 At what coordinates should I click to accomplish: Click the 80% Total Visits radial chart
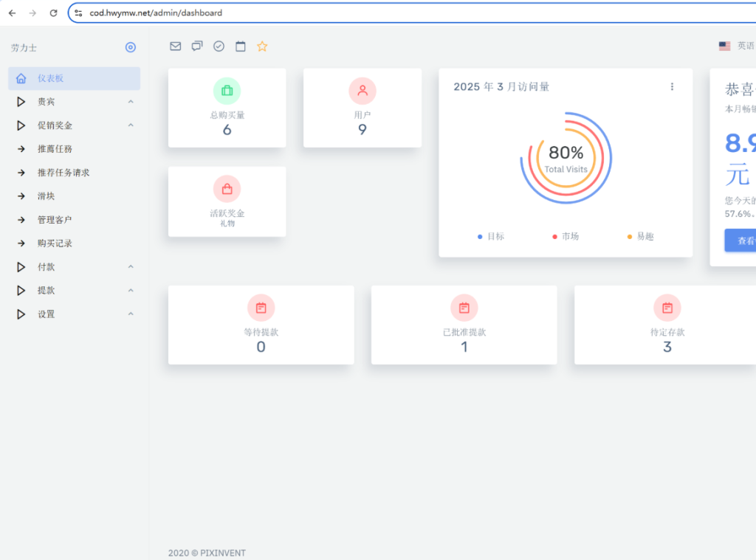coord(566,158)
